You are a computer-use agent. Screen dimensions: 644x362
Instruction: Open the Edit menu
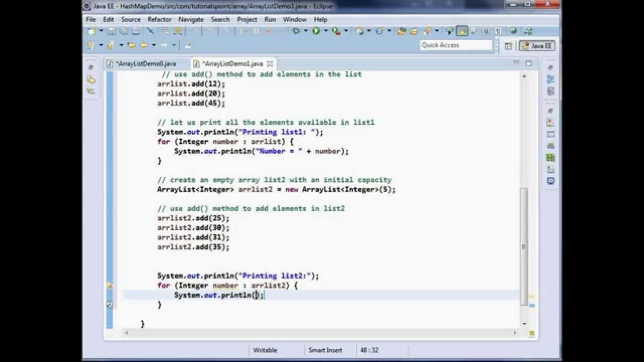108,20
